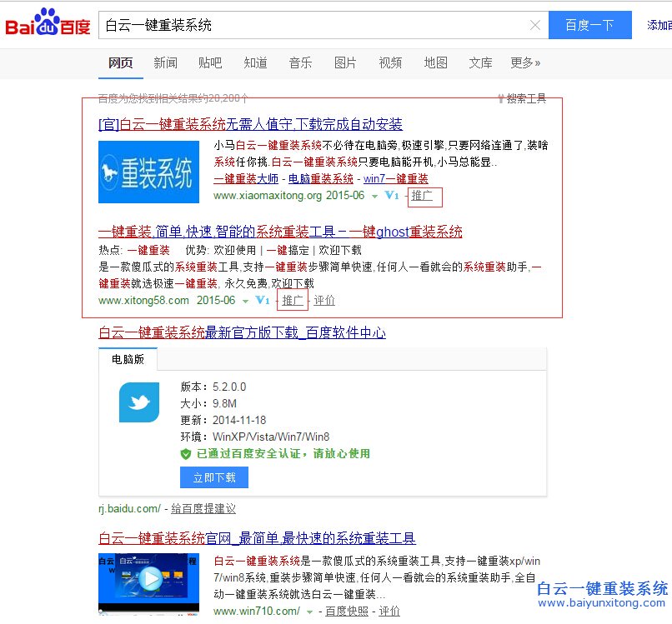Click the Twitter app icon in download card

point(138,402)
